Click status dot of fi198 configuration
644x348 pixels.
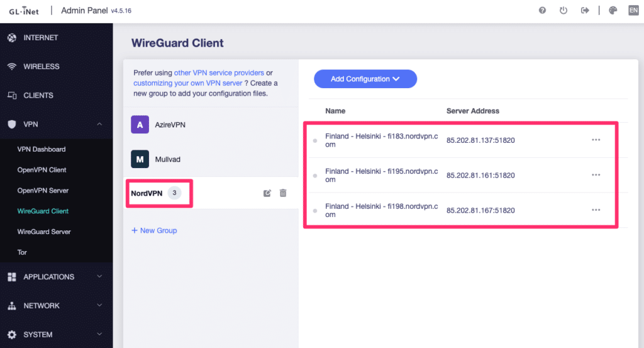point(315,210)
